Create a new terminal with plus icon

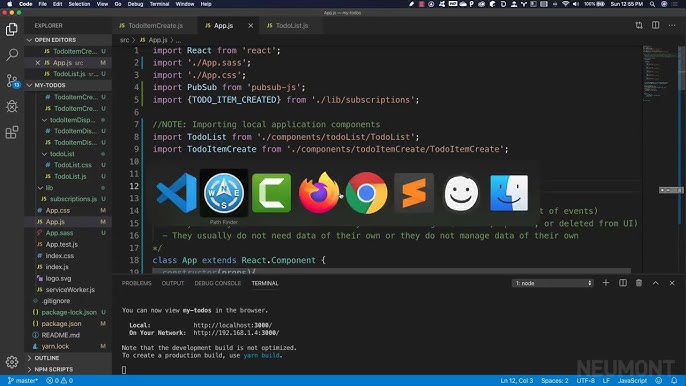click(x=606, y=283)
